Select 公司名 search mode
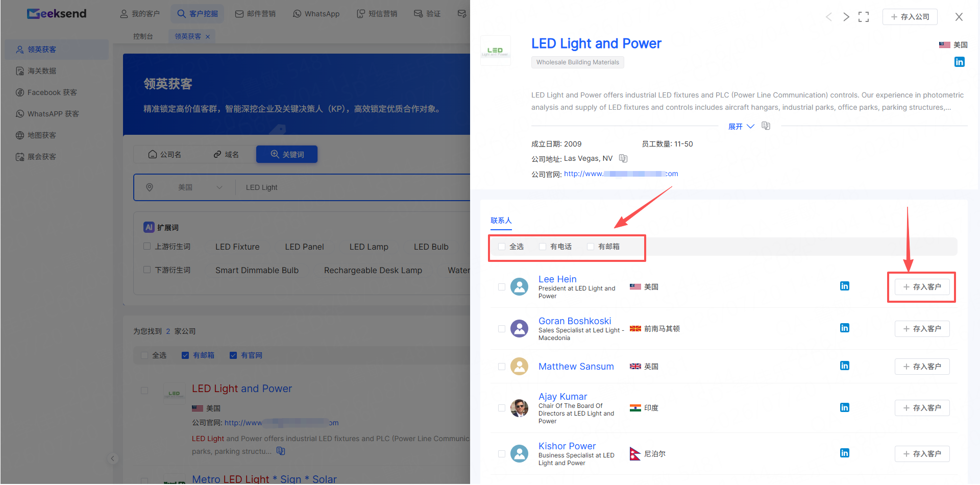 [164, 154]
